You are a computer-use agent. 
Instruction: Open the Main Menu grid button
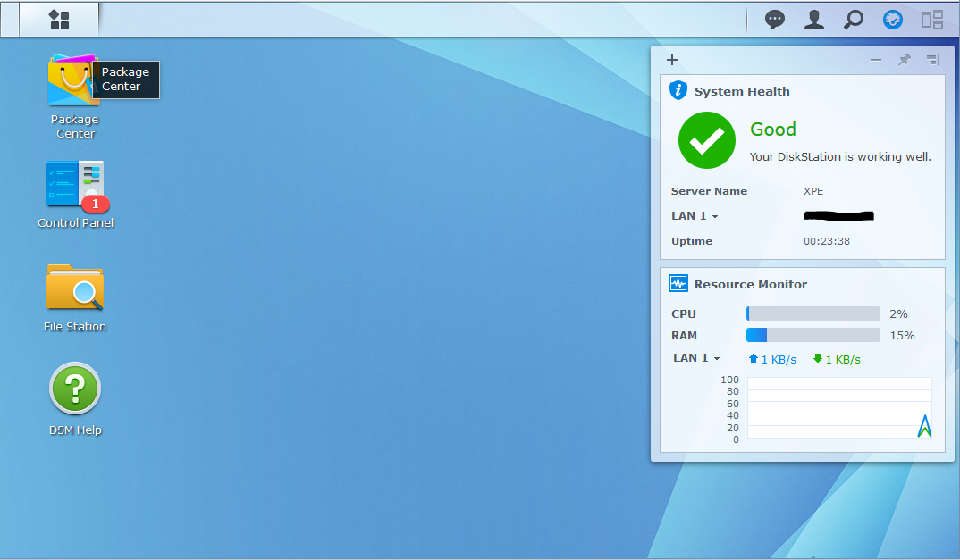coord(59,20)
